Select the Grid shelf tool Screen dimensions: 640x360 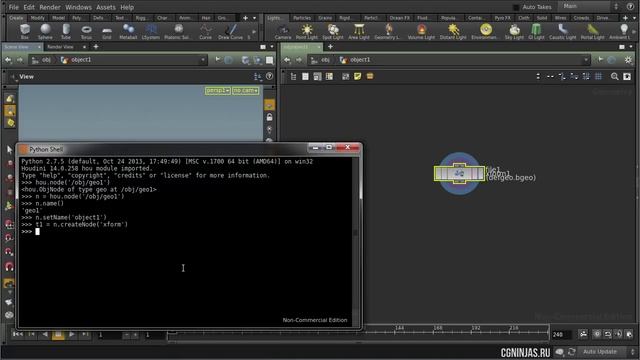pyautogui.click(x=107, y=31)
